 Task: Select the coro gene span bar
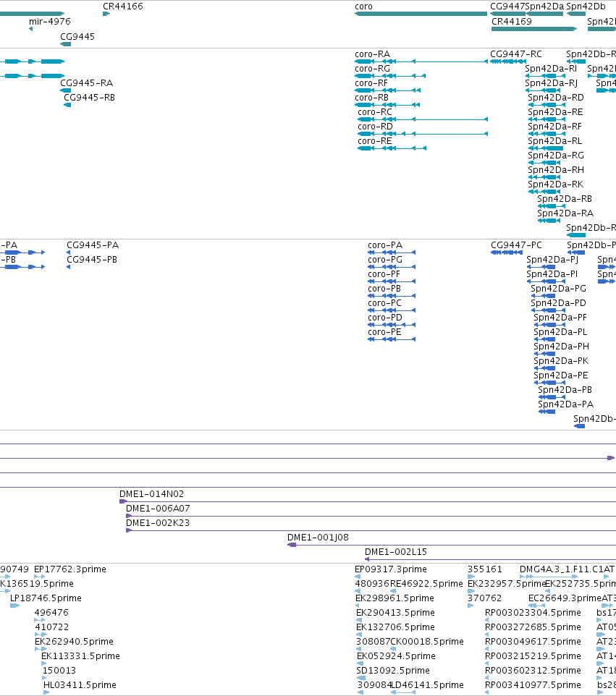point(421,14)
